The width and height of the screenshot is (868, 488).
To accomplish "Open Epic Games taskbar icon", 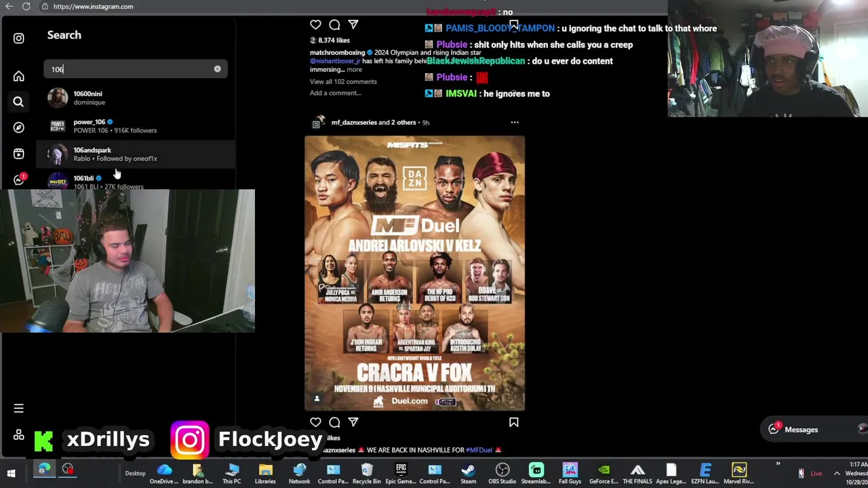I will 401,473.
